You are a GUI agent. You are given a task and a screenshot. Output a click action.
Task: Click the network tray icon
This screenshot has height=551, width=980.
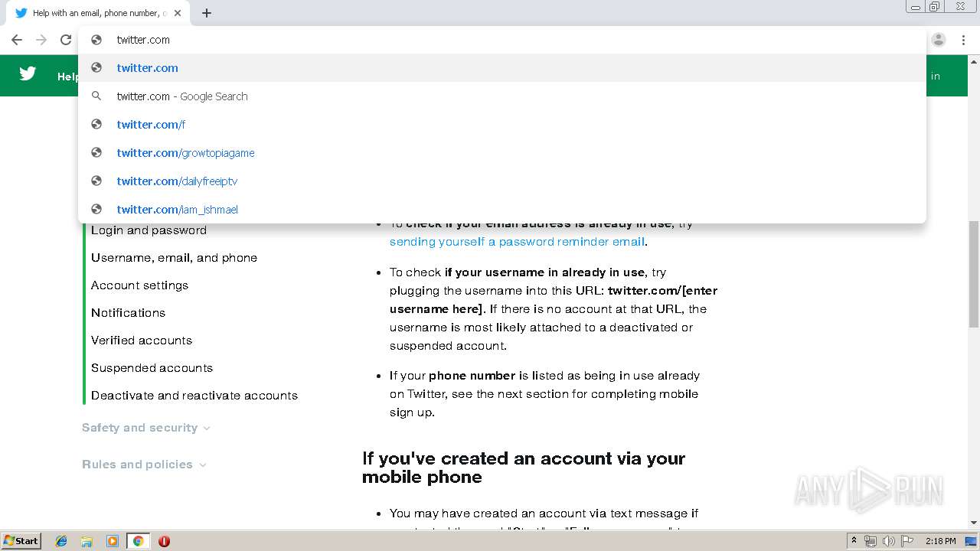click(871, 541)
